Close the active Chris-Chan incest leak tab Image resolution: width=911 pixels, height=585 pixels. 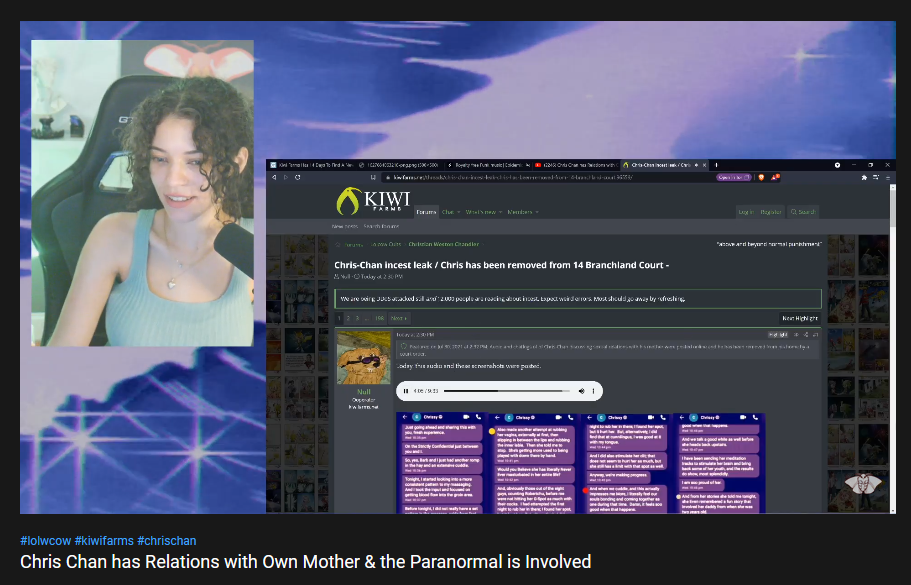tap(705, 165)
